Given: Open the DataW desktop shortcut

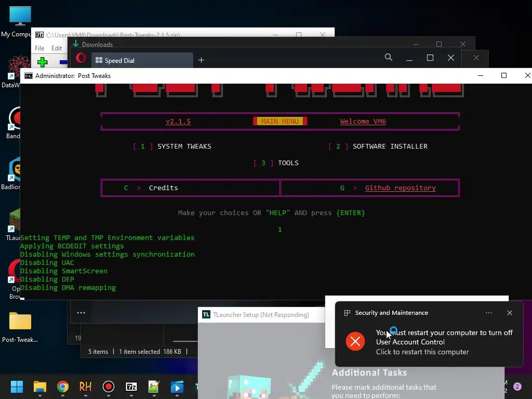Looking at the screenshot, I should tap(13, 71).
